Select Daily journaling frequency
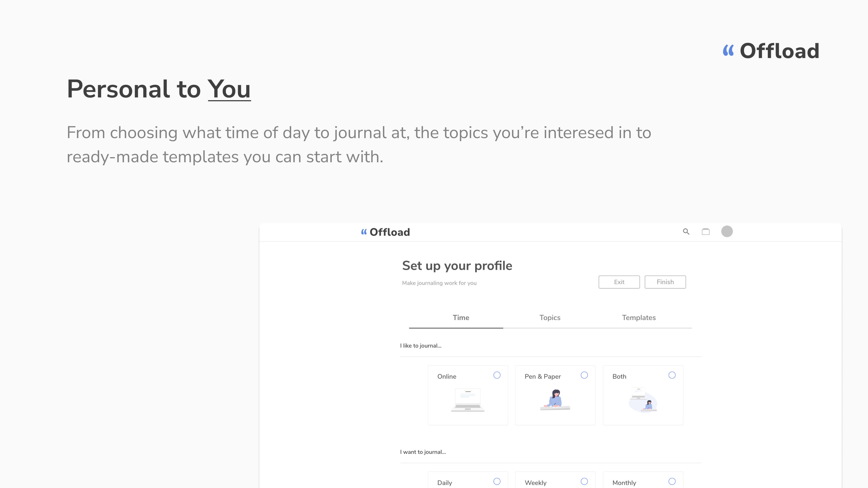This screenshot has width=868, height=488. (497, 482)
